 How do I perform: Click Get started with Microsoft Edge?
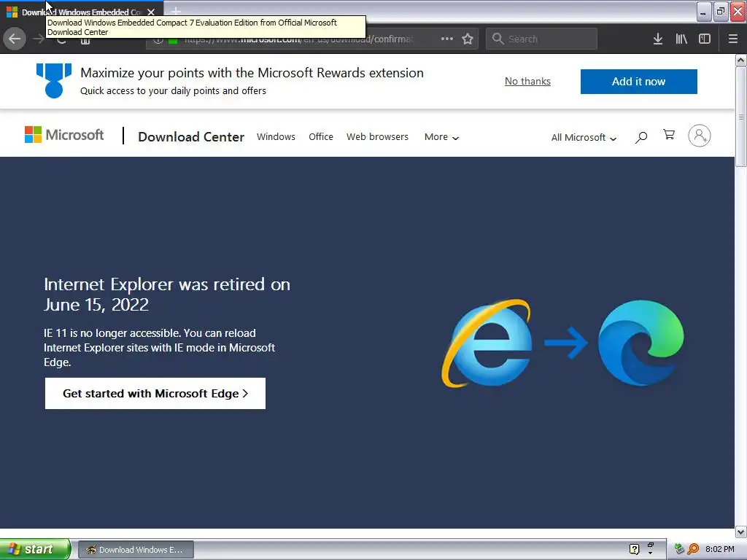click(155, 393)
